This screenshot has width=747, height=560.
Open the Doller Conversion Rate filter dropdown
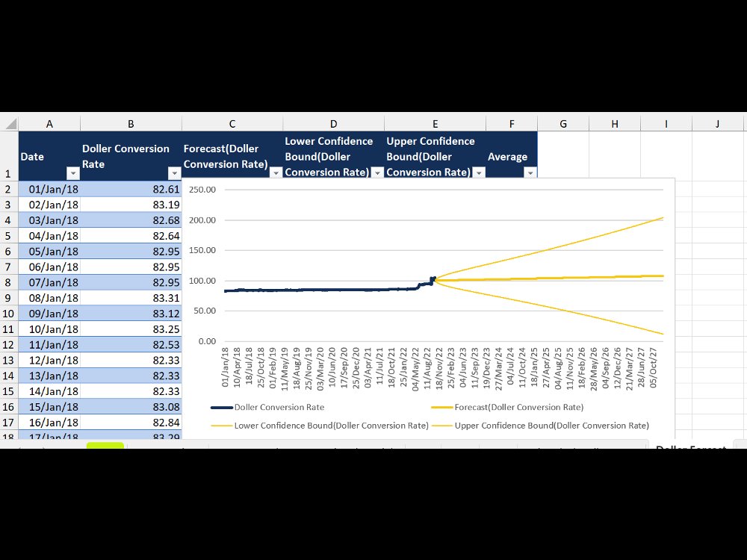pos(174,173)
